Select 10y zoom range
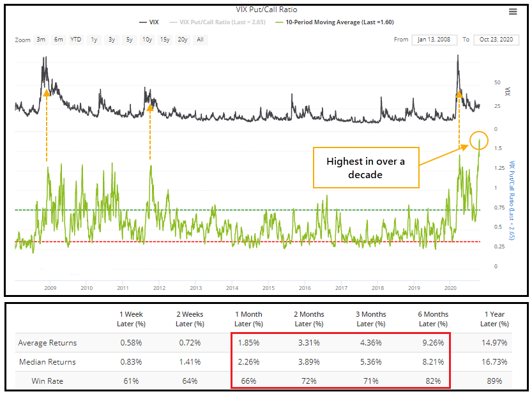 (147, 40)
